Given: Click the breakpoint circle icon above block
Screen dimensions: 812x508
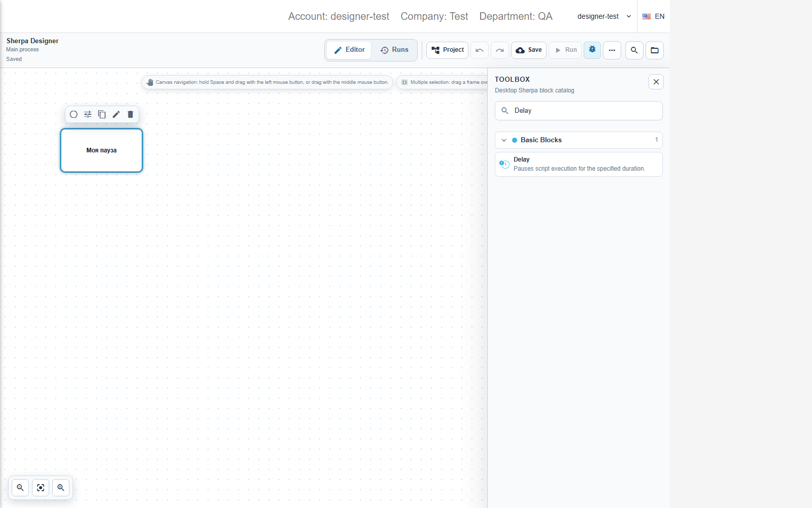Looking at the screenshot, I should 74,114.
